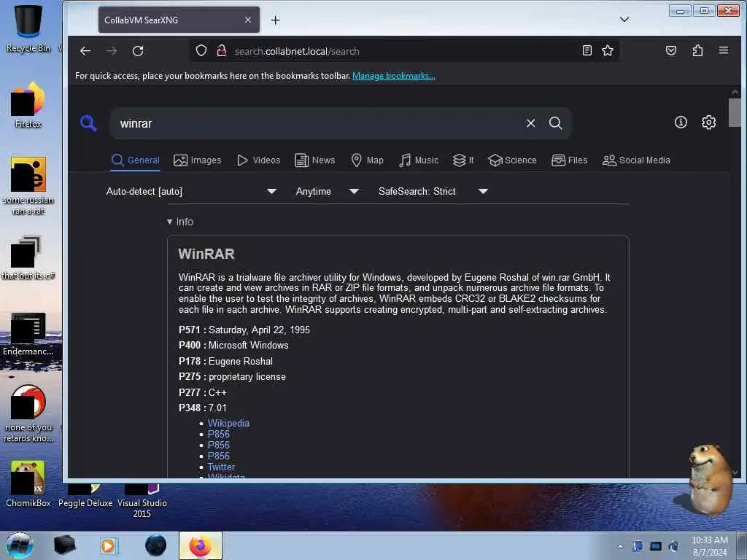This screenshot has height=560, width=747.
Task: Click the SearXNG magnifier logo
Action: click(88, 122)
